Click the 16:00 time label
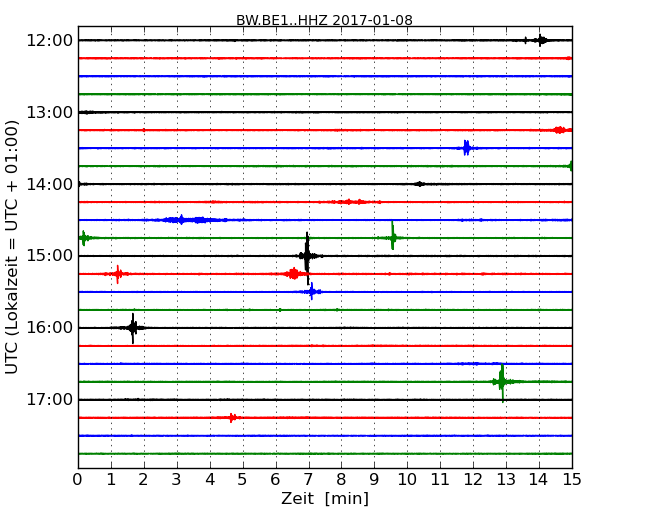Viewport: 650px width, 520px height. 49,328
